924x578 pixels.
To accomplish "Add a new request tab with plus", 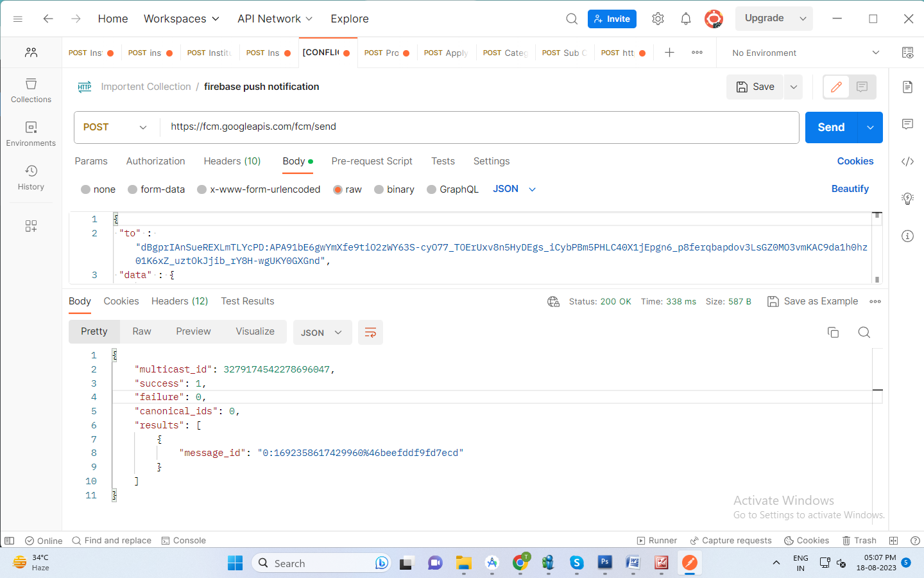I will coord(669,53).
